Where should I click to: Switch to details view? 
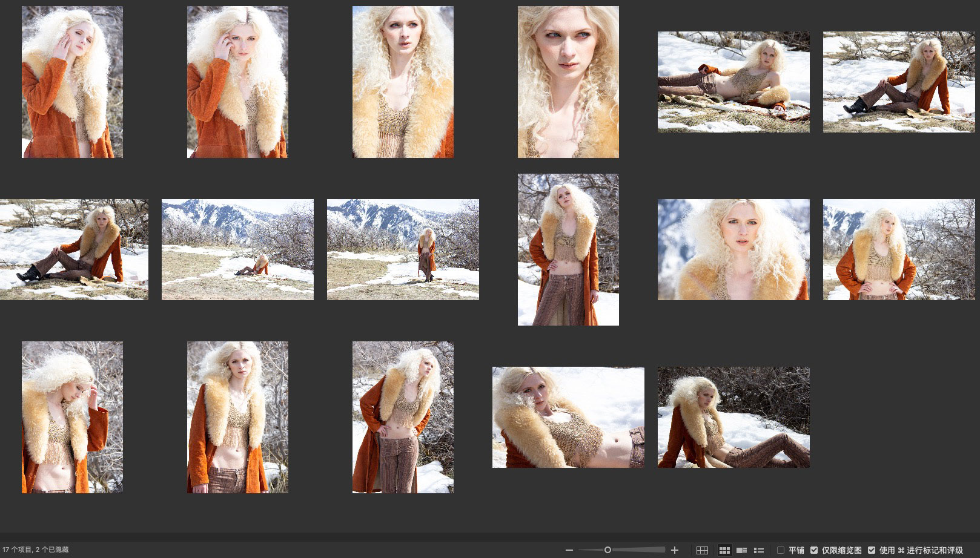point(741,550)
